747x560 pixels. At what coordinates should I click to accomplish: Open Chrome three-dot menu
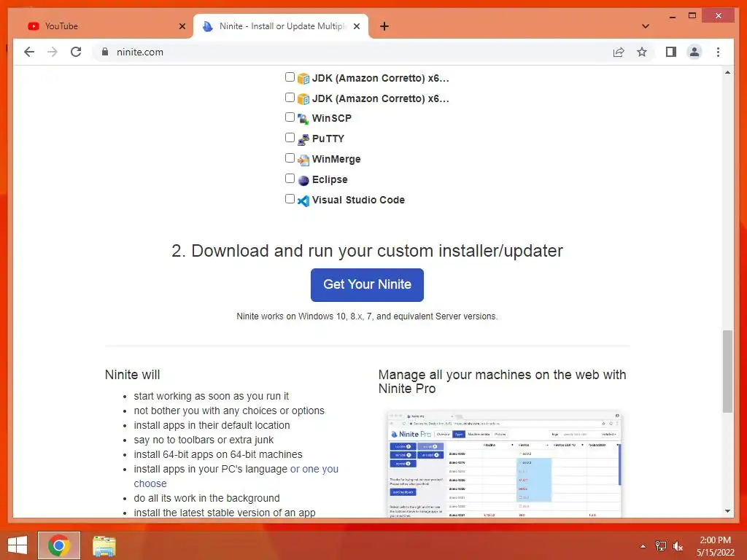coord(718,52)
